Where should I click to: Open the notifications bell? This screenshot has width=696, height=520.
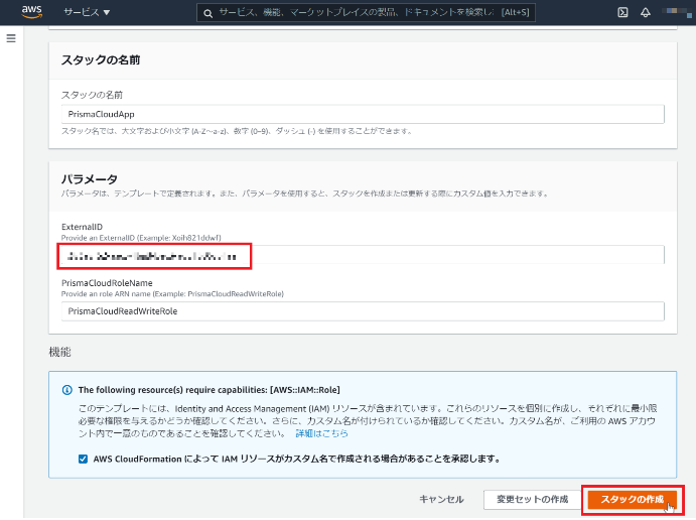point(645,12)
